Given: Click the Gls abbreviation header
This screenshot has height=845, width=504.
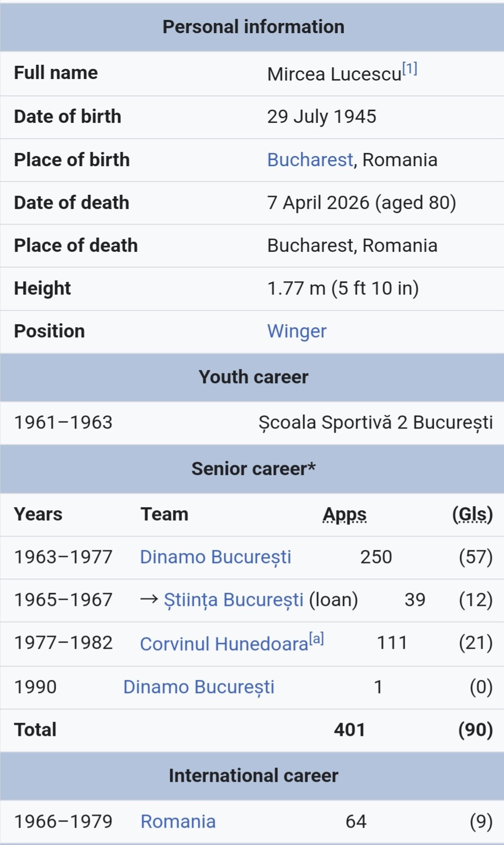Looking at the screenshot, I should [x=472, y=514].
